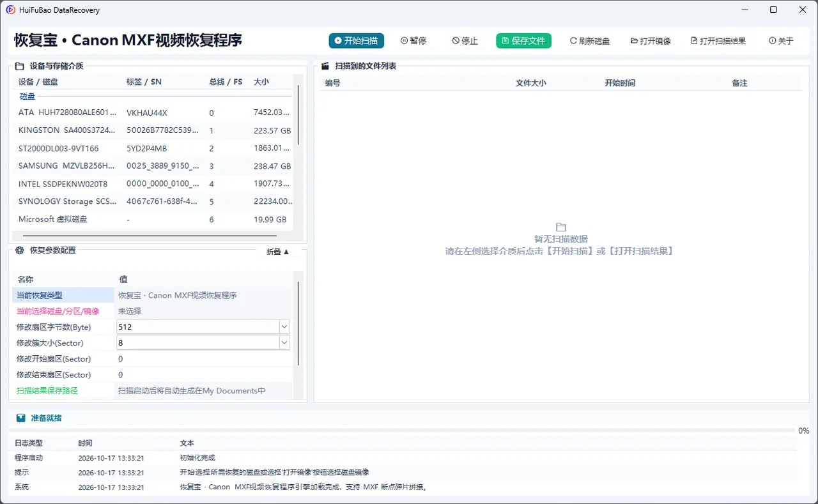Select the 扫描结果保存路径 parameter row

tap(153, 391)
